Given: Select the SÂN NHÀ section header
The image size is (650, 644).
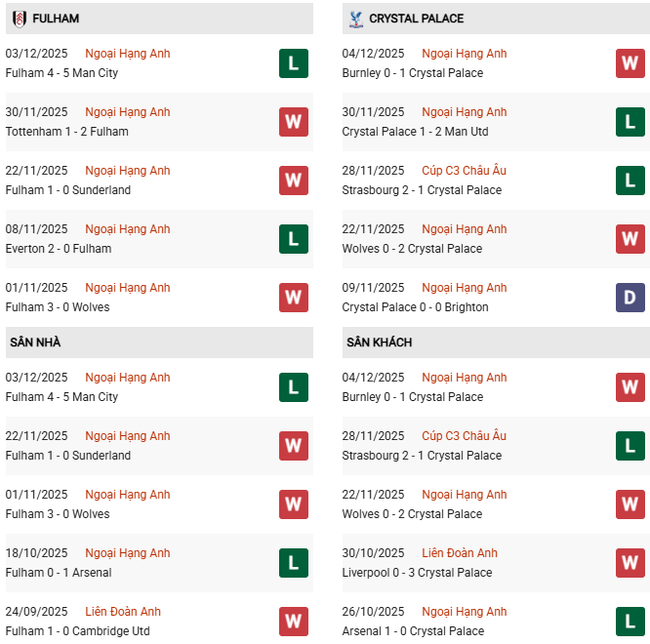Looking at the screenshot, I should click(x=35, y=342).
